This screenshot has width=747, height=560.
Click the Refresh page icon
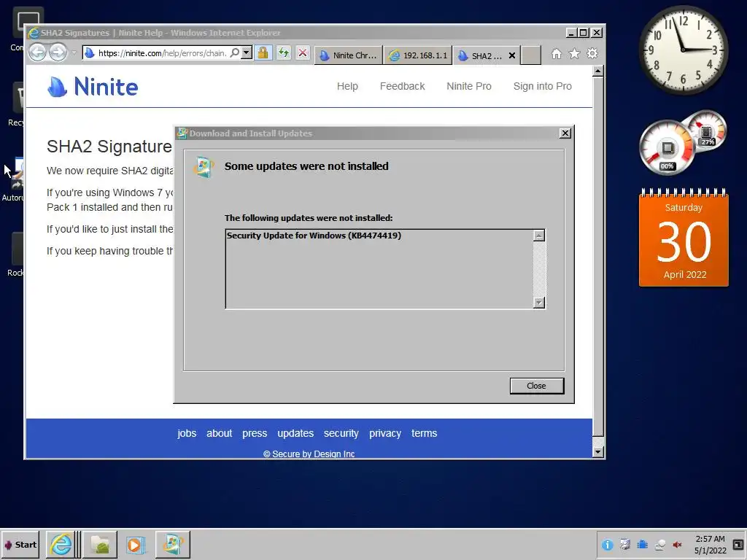pyautogui.click(x=284, y=52)
